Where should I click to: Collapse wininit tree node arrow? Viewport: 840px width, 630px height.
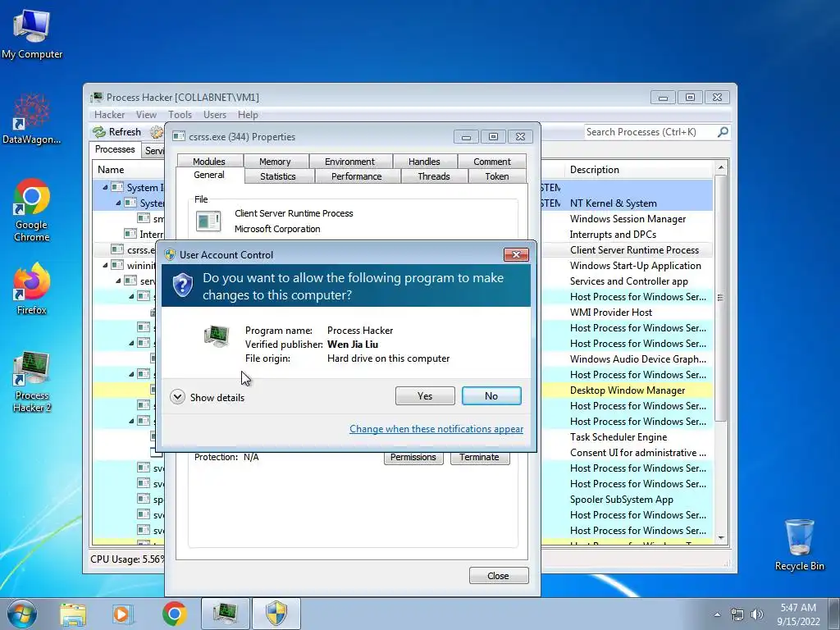click(105, 265)
